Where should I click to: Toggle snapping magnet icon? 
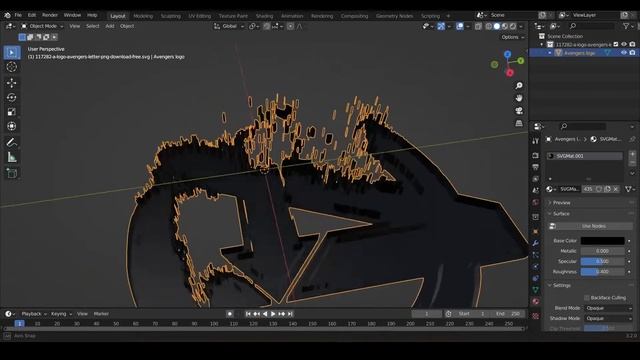click(x=267, y=26)
